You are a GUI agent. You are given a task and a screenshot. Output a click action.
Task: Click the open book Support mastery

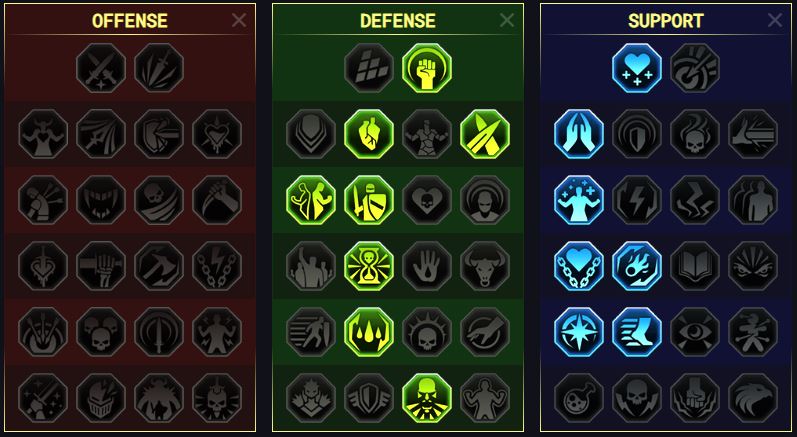tap(695, 266)
